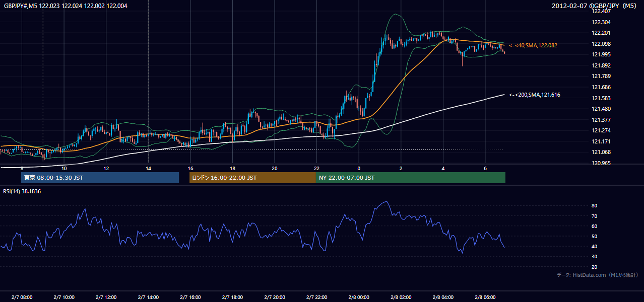The width and height of the screenshot is (644, 302).
Task: Click price axis label 120.965
Action: click(602, 163)
